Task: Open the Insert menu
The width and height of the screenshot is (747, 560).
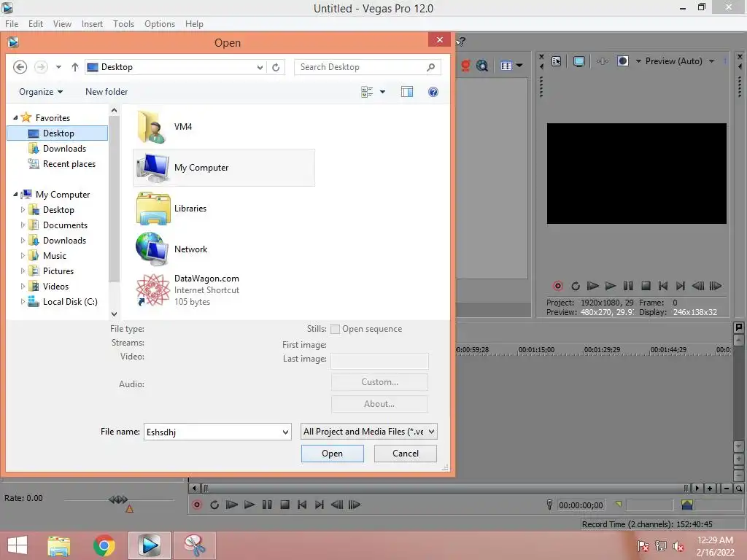Action: click(x=92, y=24)
